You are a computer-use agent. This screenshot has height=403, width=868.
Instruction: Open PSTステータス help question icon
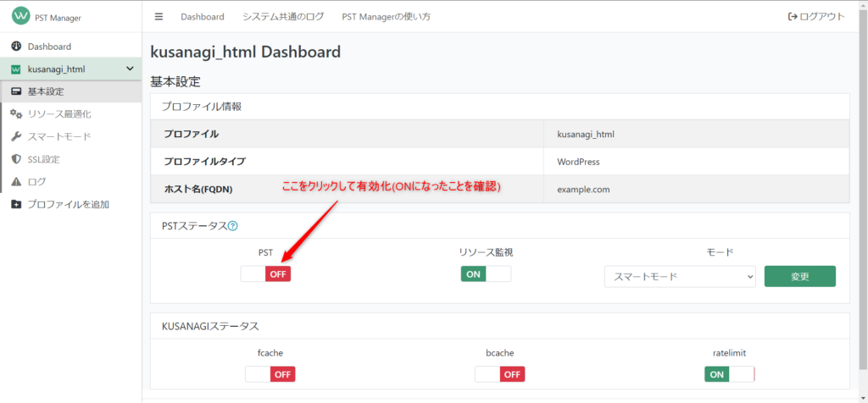(232, 225)
